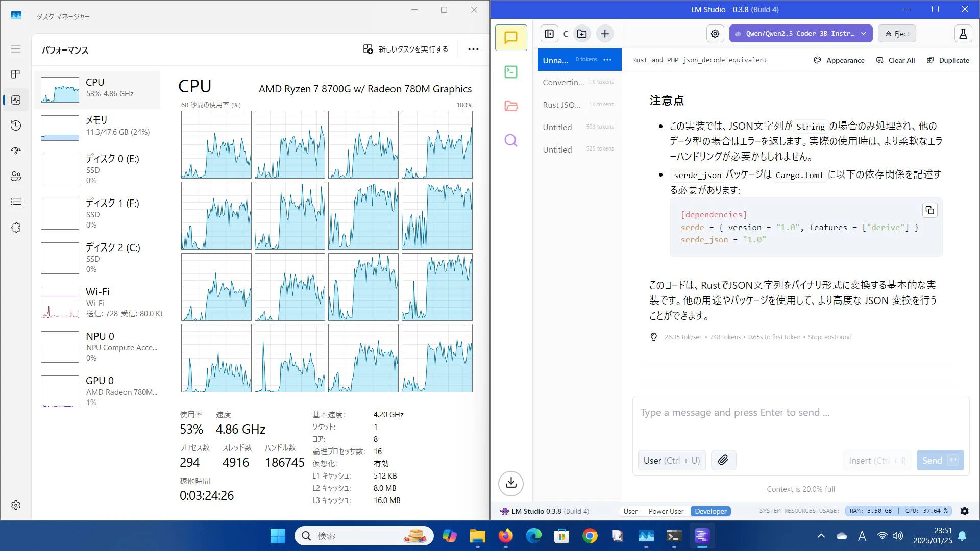Open the Chat view in LM Studio

coord(511,38)
